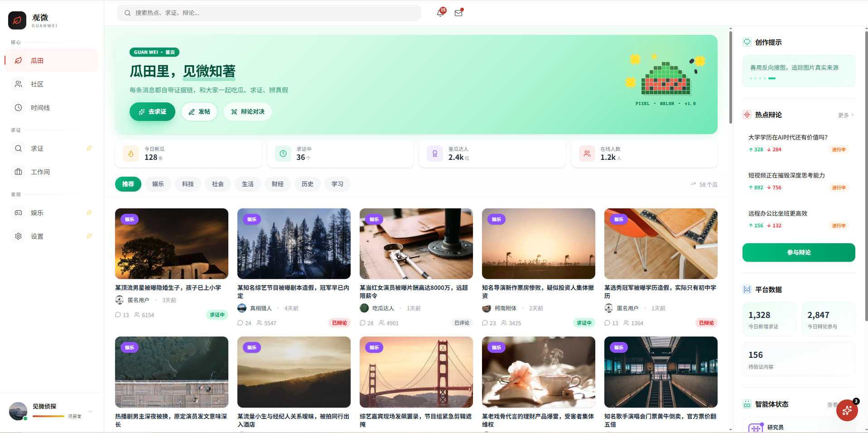Click post title 某当红女演员被曝片酬高达8000万
The image size is (868, 433).
pyautogui.click(x=414, y=292)
